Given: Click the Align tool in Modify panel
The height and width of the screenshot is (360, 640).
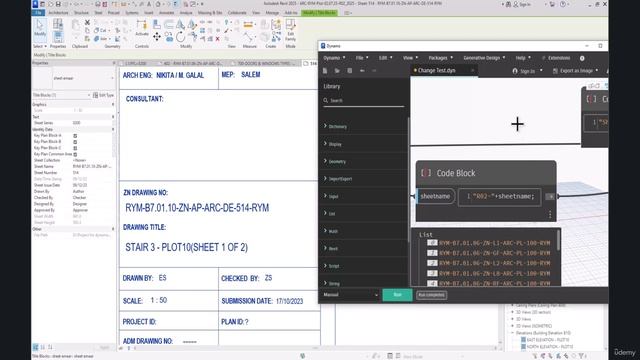Looking at the screenshot, I should tap(157, 25).
